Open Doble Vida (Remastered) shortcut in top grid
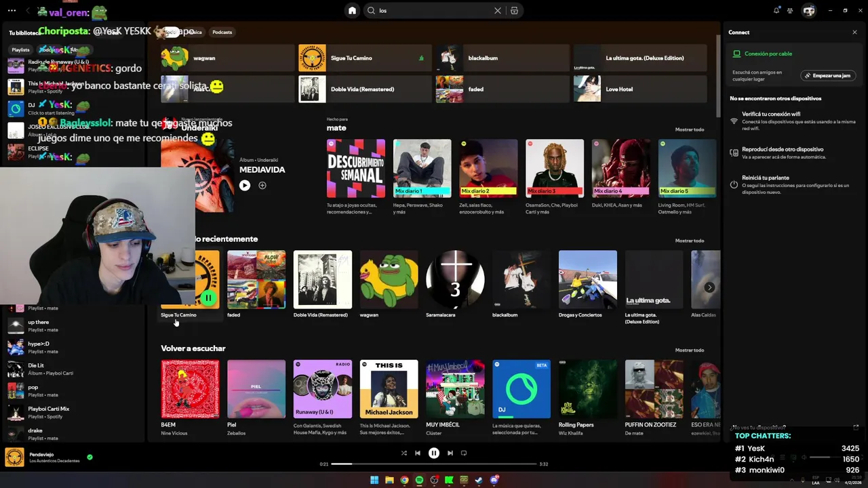868x488 pixels. [364, 89]
